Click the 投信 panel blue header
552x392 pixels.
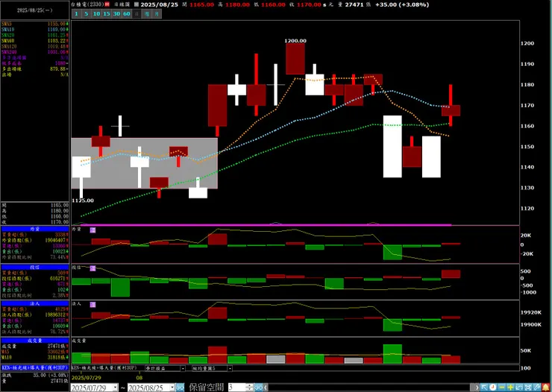[35, 268]
